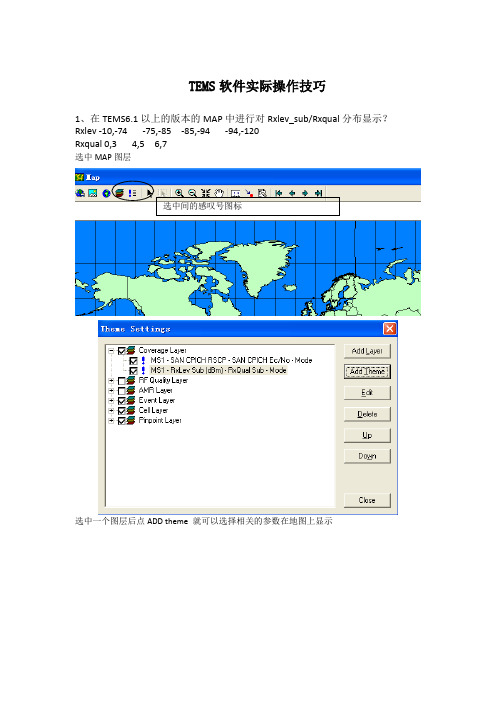
Task: Activate the hand pan tool
Action: click(218, 193)
